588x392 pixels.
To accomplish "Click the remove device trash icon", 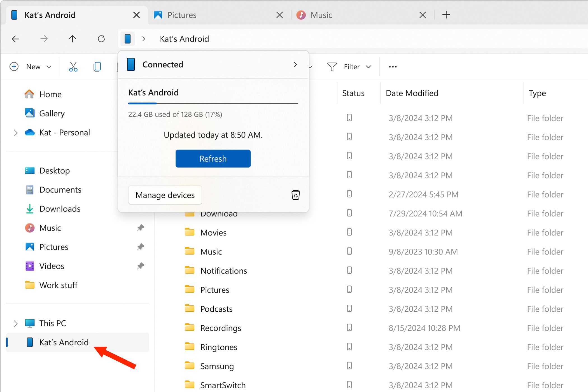I will click(x=296, y=195).
